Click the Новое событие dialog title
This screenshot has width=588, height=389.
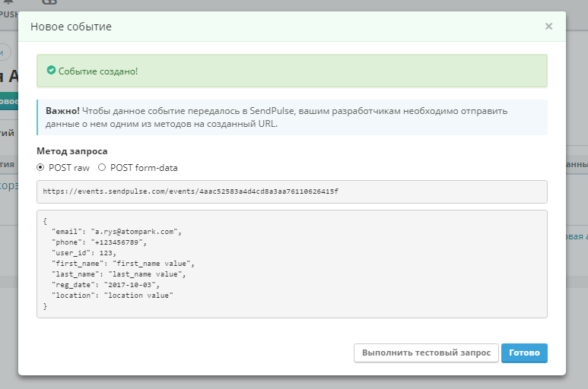click(x=71, y=27)
